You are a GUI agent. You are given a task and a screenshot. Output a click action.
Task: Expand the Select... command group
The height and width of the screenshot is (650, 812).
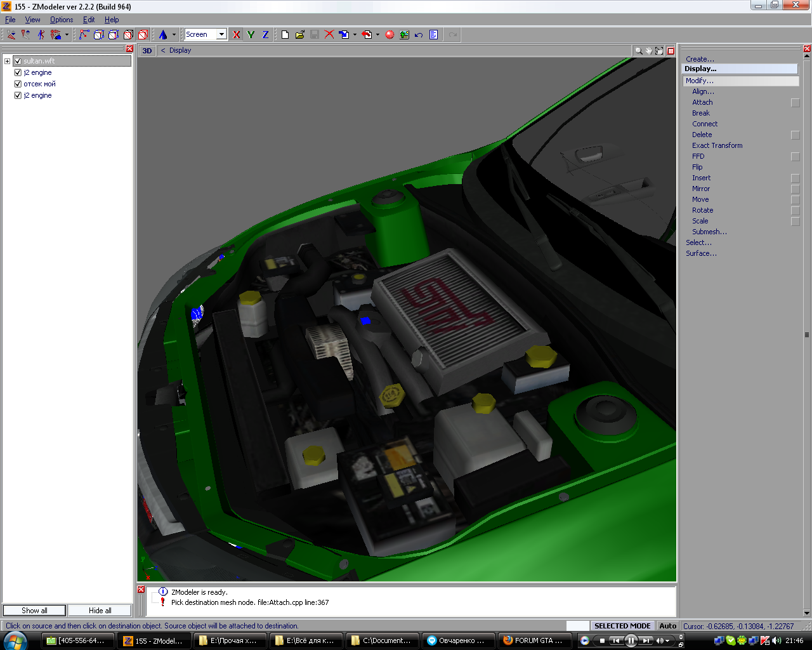pyautogui.click(x=698, y=242)
